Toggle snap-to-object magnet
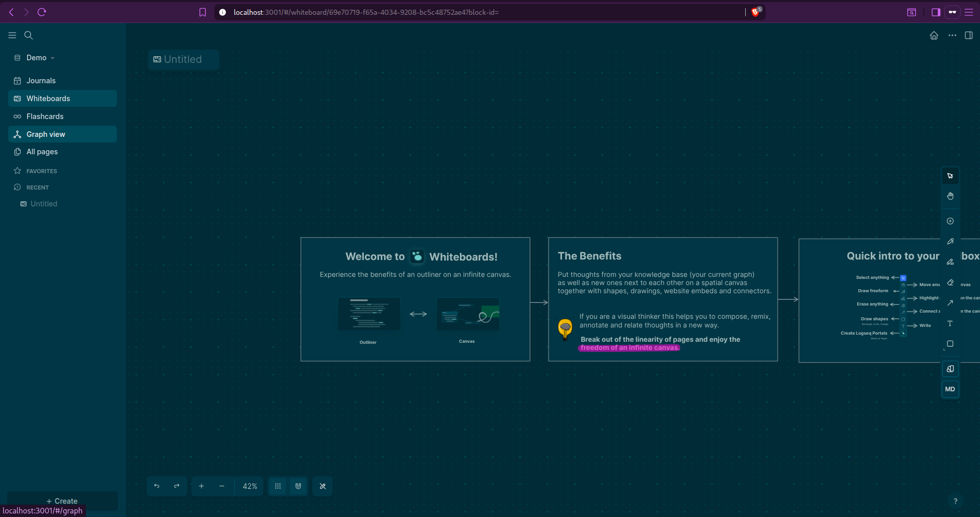This screenshot has height=517, width=980. [298, 486]
